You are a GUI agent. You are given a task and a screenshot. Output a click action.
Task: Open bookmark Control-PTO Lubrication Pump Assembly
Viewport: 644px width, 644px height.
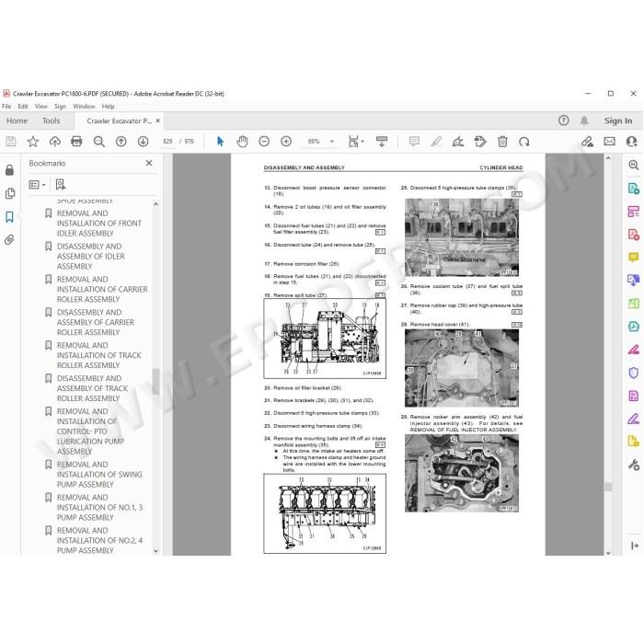coord(91,431)
